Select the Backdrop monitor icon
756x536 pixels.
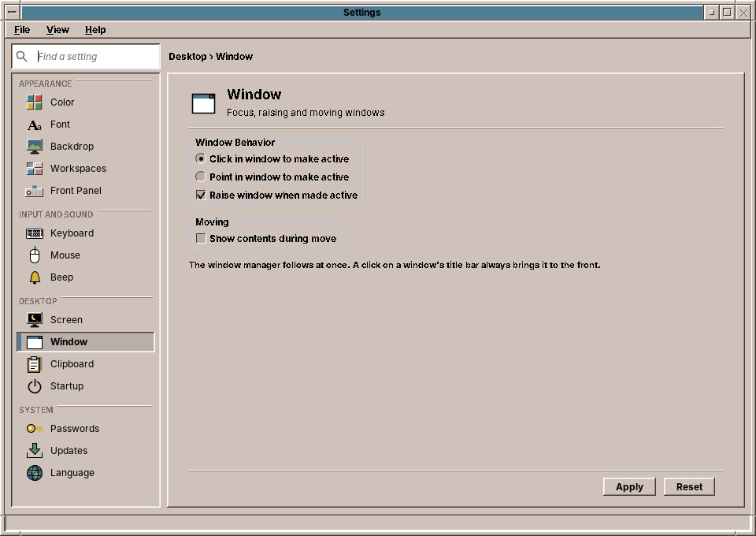coord(34,146)
